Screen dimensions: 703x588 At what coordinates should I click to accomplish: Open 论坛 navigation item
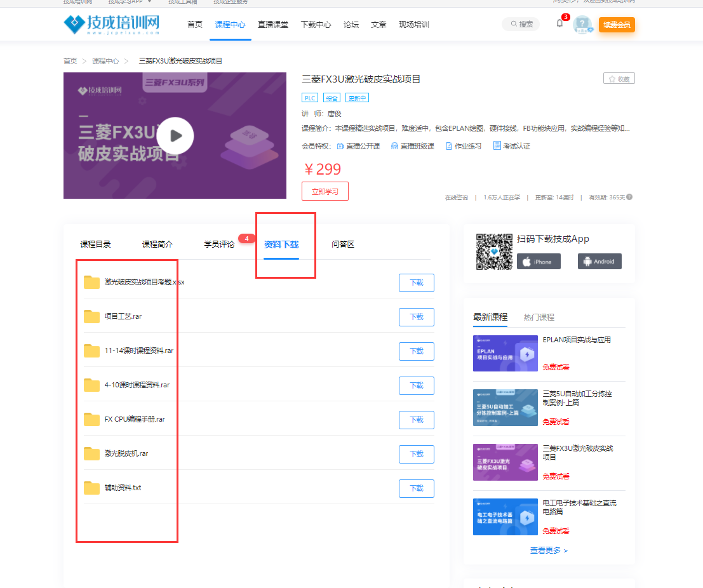point(351,25)
